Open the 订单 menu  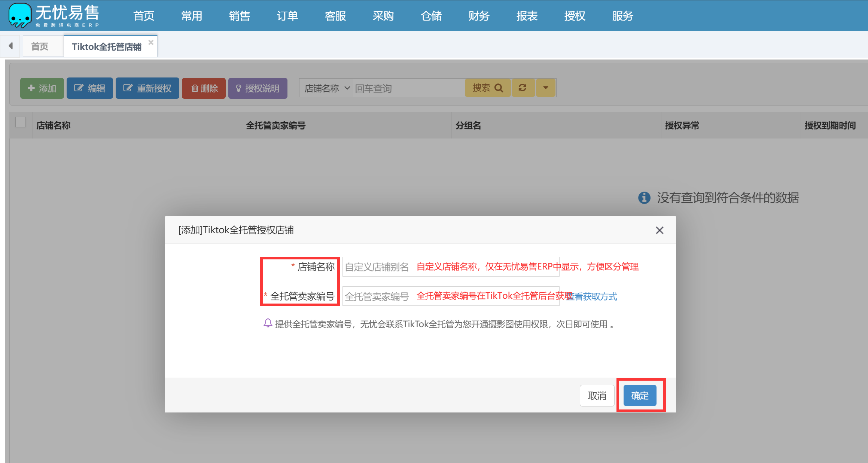[x=287, y=16]
